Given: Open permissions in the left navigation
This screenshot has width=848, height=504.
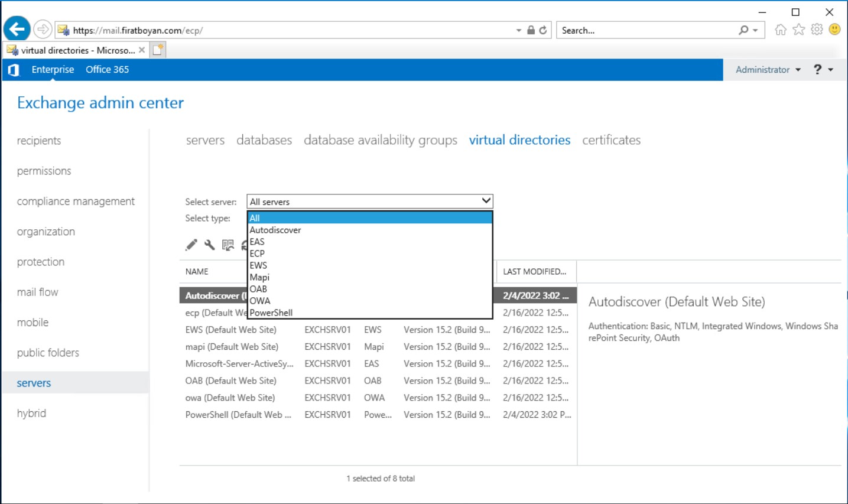Looking at the screenshot, I should coord(44,171).
